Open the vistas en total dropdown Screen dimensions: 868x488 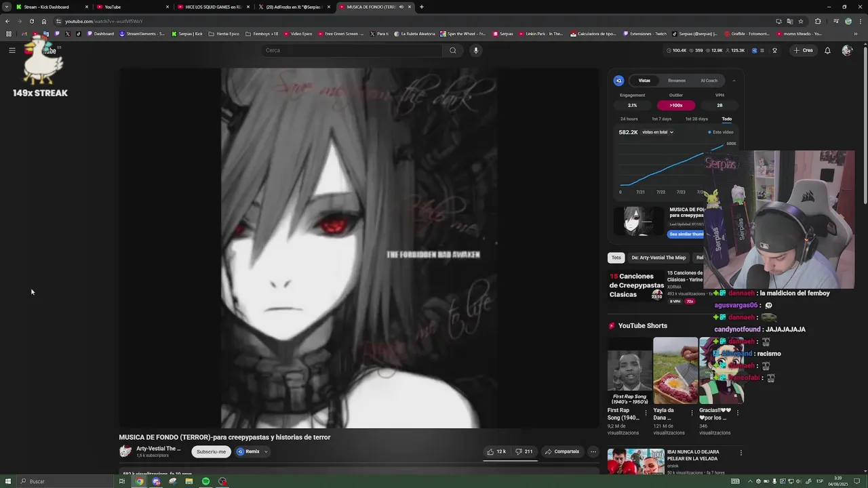click(x=657, y=132)
